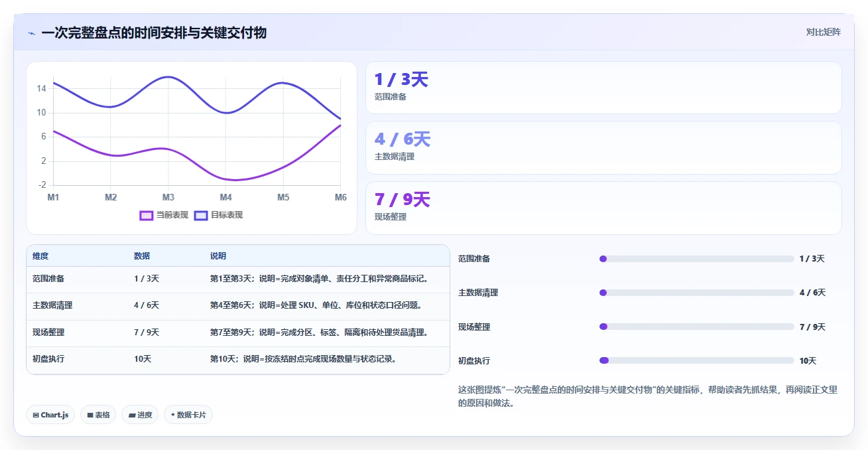Viewport: 868px width, 450px height.
Task: Select the 4 / 6天 主数据清理 card
Action: coord(603,147)
